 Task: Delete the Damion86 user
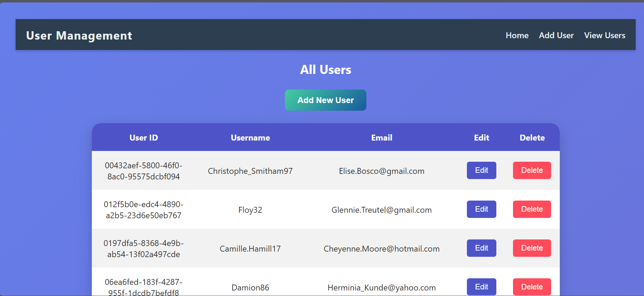[x=532, y=287]
